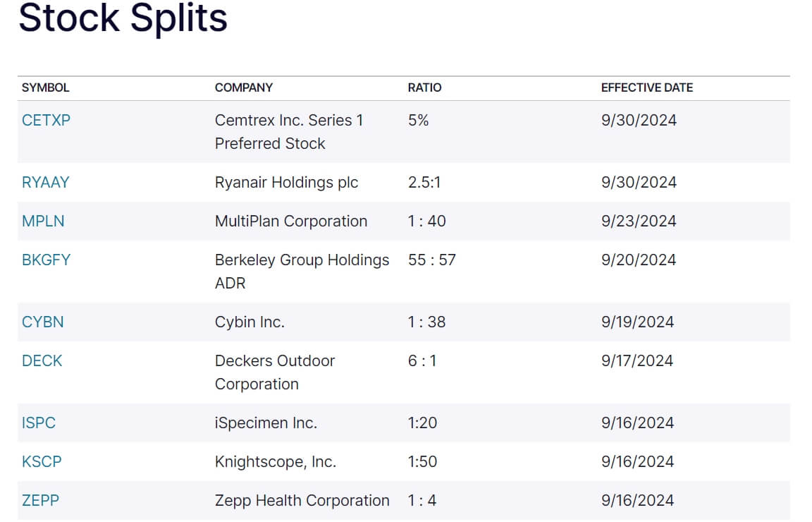812x522 pixels.
Task: Open the BKGFY symbol link
Action: pyautogui.click(x=46, y=260)
